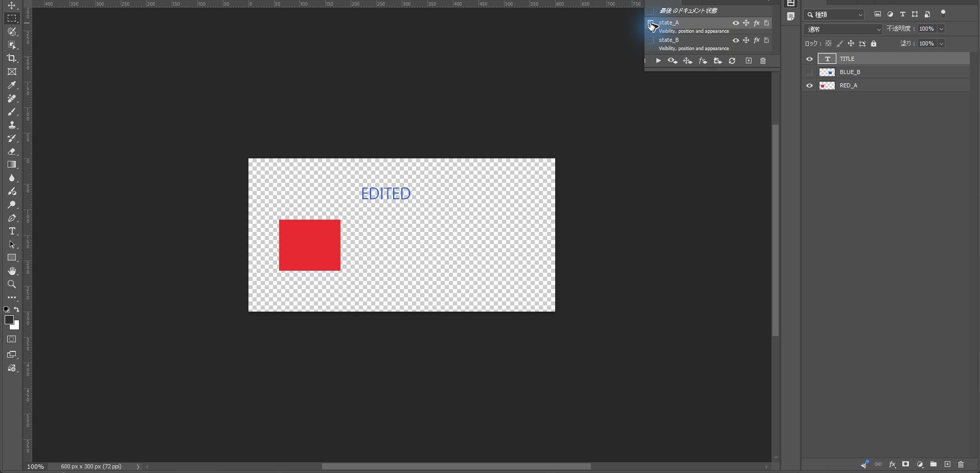980x473 pixels.
Task: Select the Eyedropper tool
Action: point(12,85)
